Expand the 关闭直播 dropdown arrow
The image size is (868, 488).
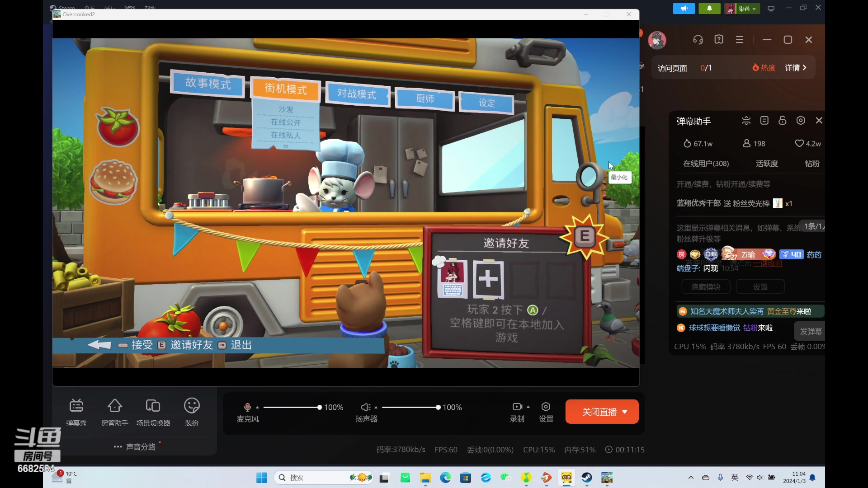pyautogui.click(x=625, y=412)
